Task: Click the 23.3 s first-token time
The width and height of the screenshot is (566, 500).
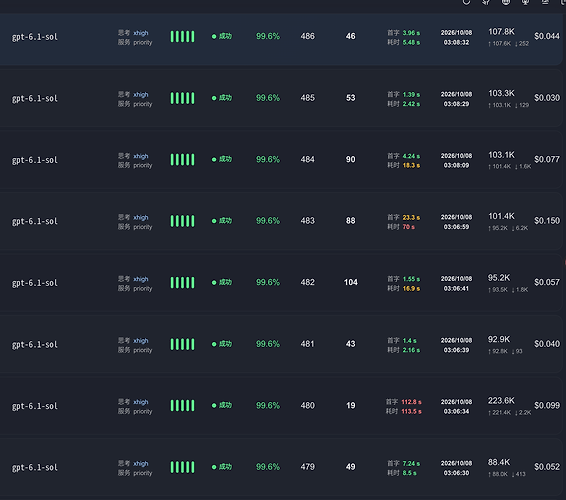Action: point(411,218)
